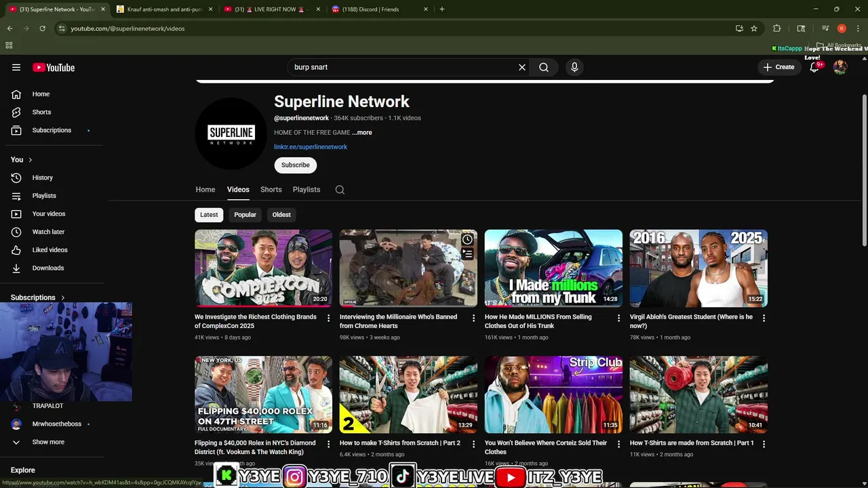Clear the search text with X icon
This screenshot has height=488, width=868.
click(522, 67)
